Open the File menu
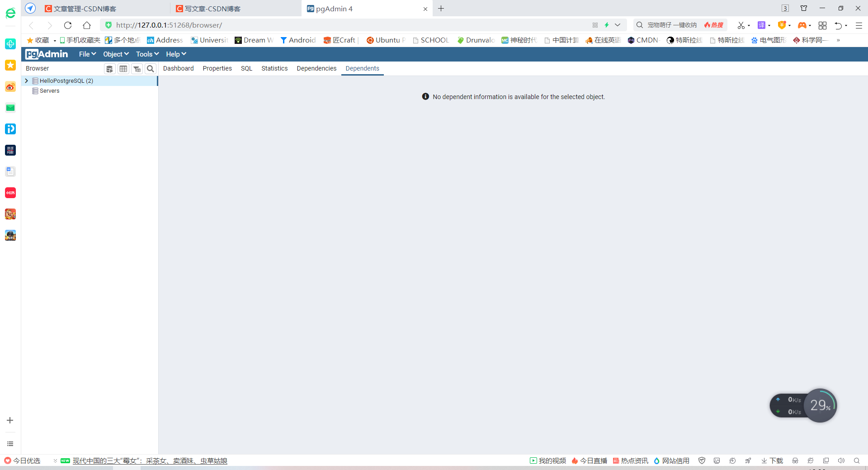Viewport: 868px width, 470px height. click(x=87, y=54)
